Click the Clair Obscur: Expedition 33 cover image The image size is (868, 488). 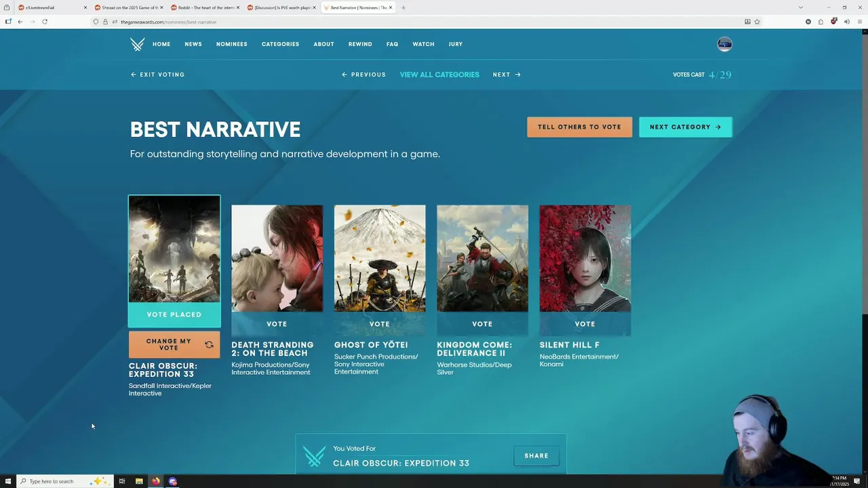tap(174, 249)
